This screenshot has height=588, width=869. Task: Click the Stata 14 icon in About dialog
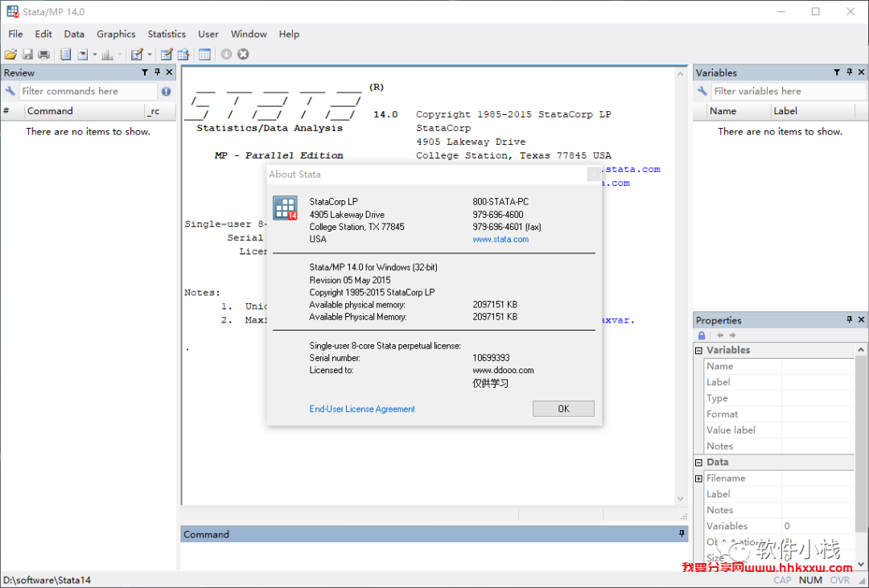point(286,208)
